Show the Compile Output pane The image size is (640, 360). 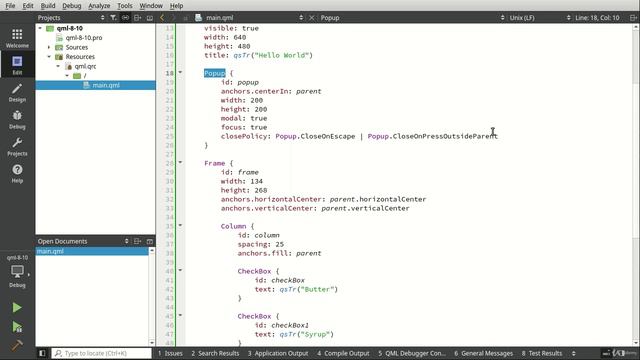point(343,353)
